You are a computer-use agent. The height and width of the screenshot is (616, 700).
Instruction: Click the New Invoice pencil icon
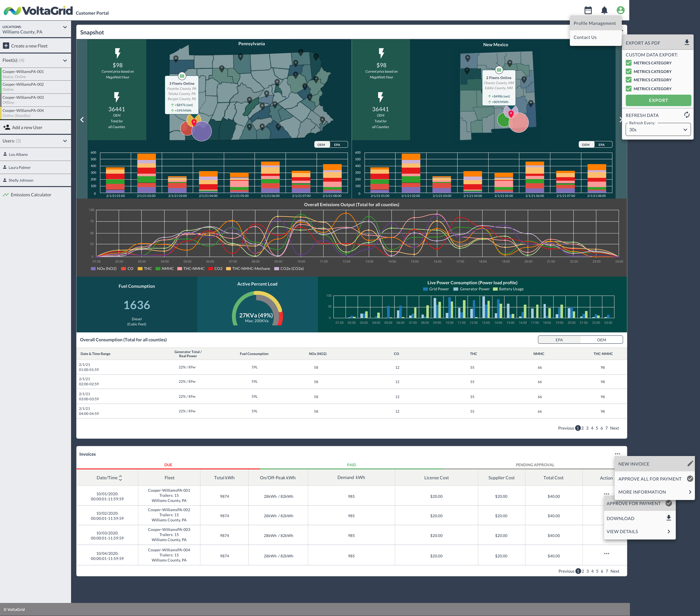coord(690,464)
